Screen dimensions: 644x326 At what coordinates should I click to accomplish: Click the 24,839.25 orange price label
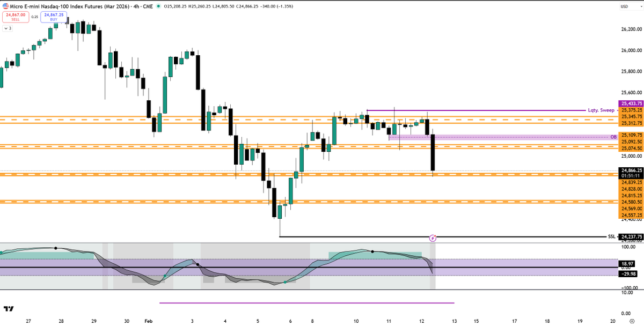tap(631, 182)
